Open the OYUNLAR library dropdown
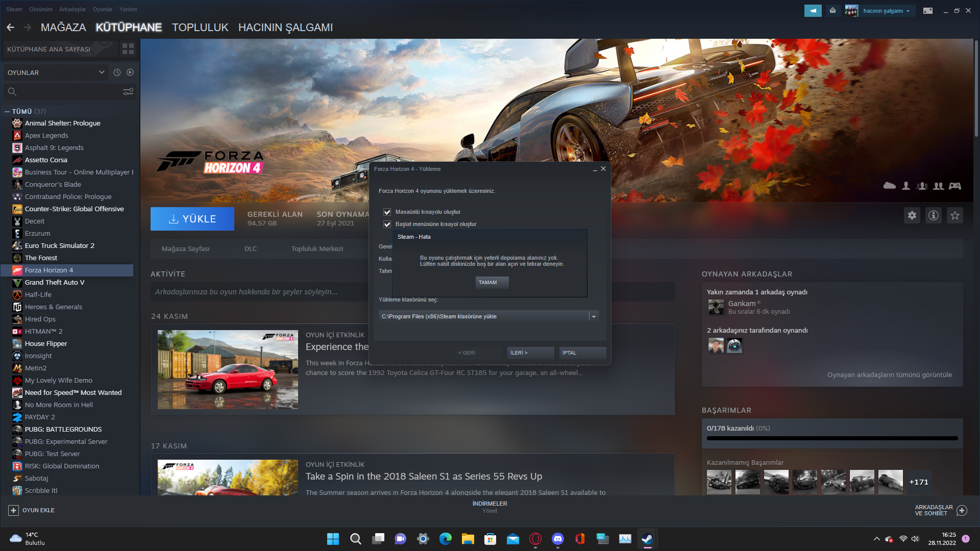Image resolution: width=980 pixels, height=551 pixels. (55, 72)
